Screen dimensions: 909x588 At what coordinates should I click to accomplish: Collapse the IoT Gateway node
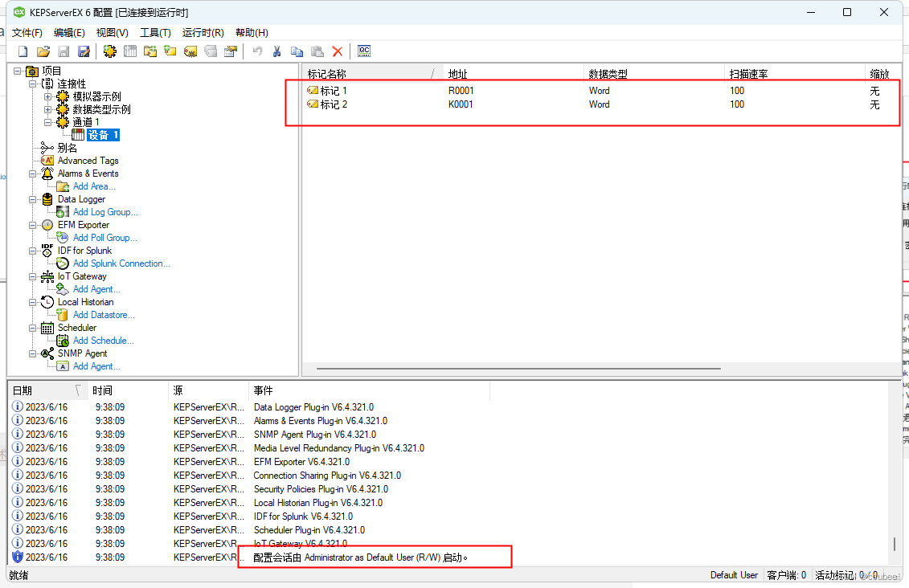[x=32, y=276]
